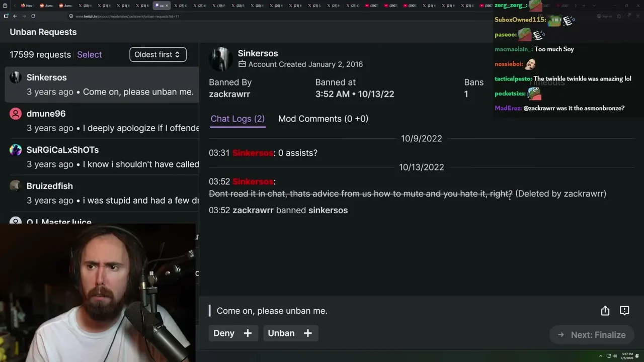
Task: Click Bruizedfish avatar icon
Action: point(16,186)
